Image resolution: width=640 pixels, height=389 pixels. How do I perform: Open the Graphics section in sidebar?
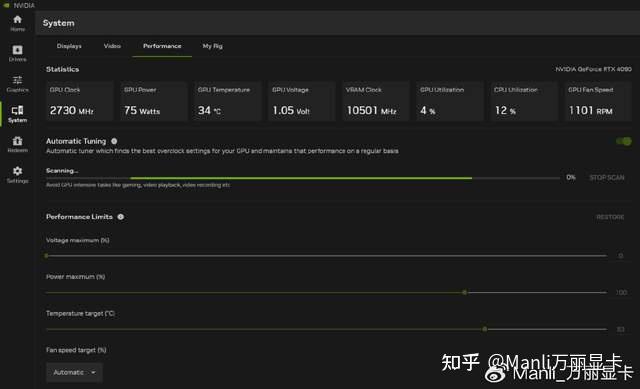[18, 84]
